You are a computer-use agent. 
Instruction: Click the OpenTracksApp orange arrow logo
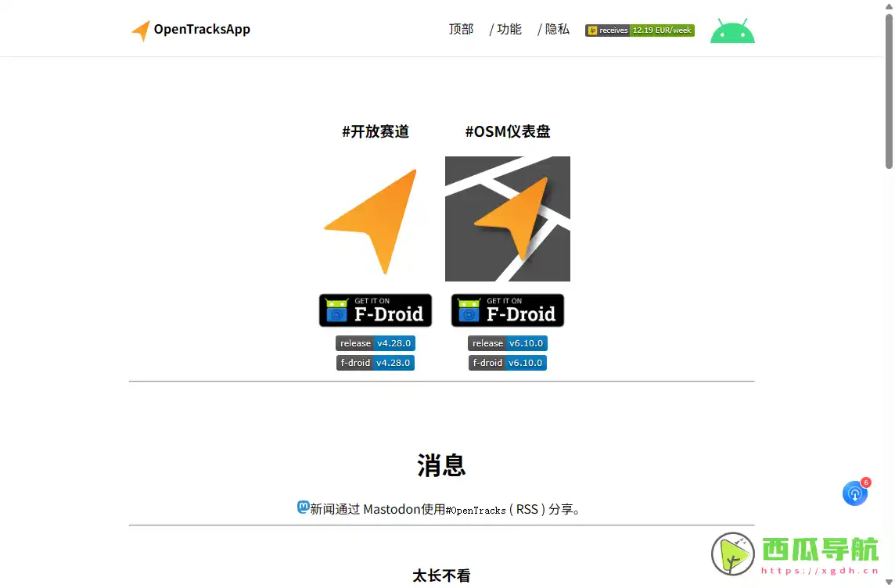pyautogui.click(x=140, y=30)
